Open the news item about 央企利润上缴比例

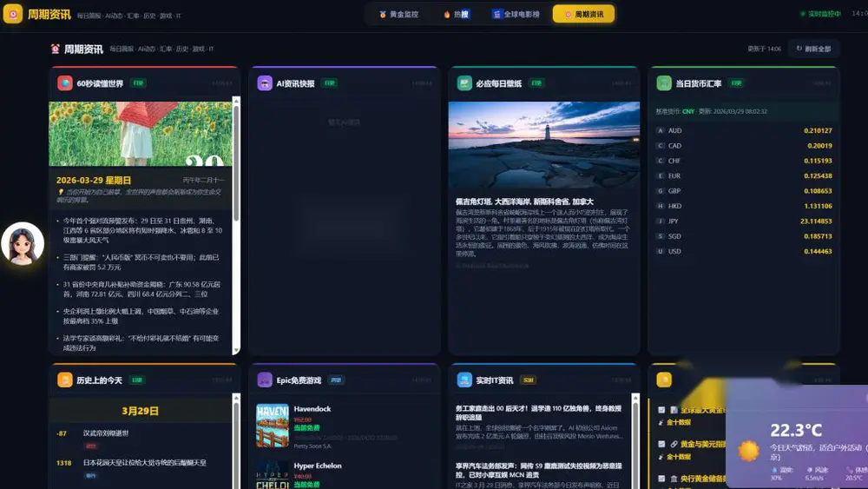tap(140, 315)
